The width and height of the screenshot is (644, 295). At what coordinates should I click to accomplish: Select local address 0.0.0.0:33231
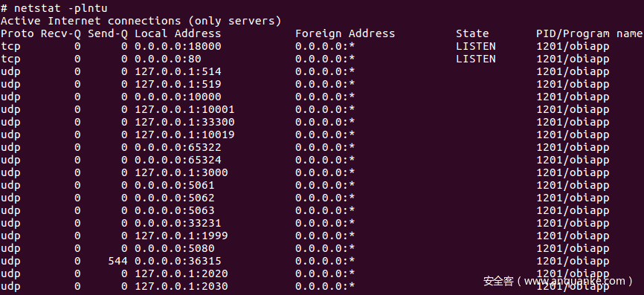click(x=178, y=223)
